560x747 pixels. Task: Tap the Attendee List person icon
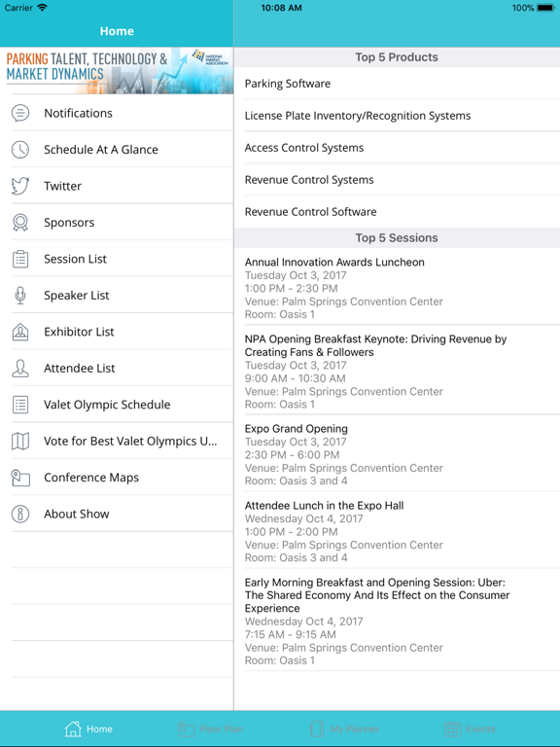pos(20,369)
